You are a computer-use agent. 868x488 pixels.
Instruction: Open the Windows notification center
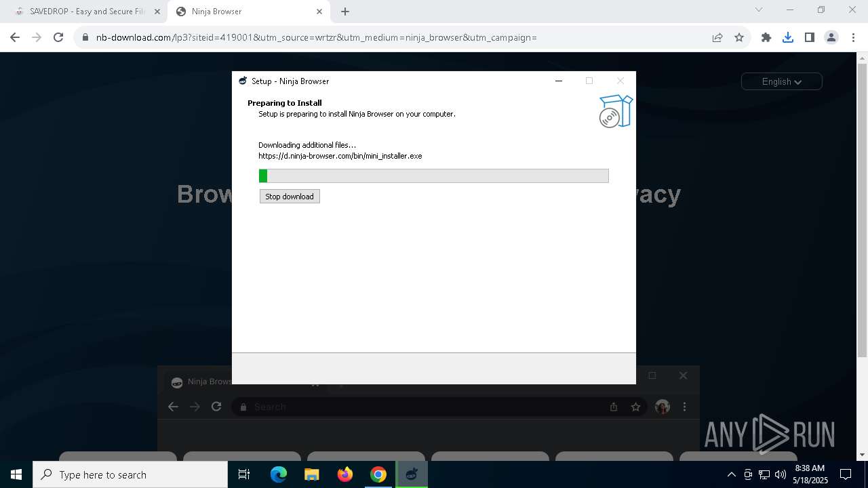pos(846,474)
